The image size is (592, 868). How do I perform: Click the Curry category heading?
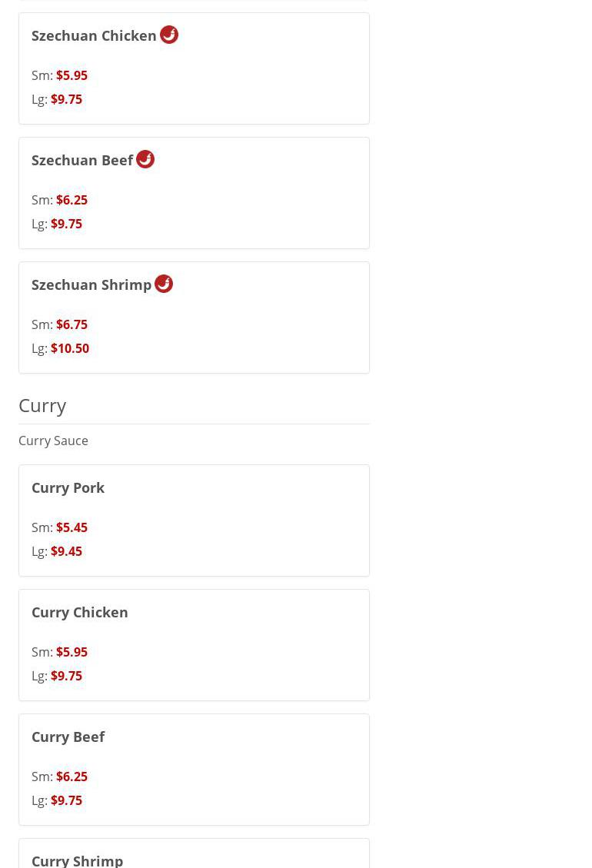point(42,405)
